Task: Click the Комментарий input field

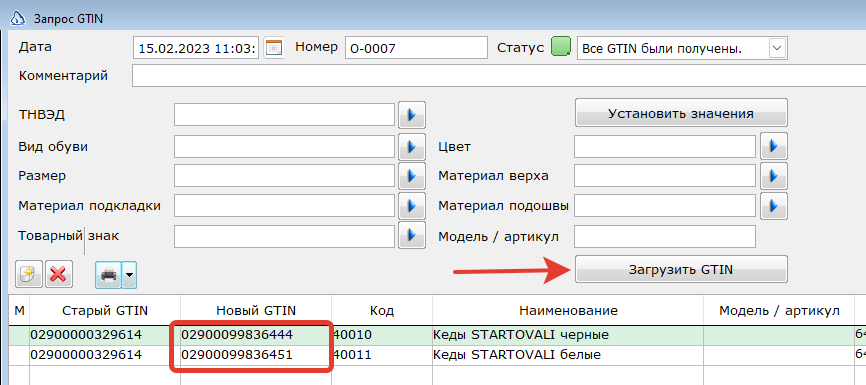Action: [x=499, y=76]
